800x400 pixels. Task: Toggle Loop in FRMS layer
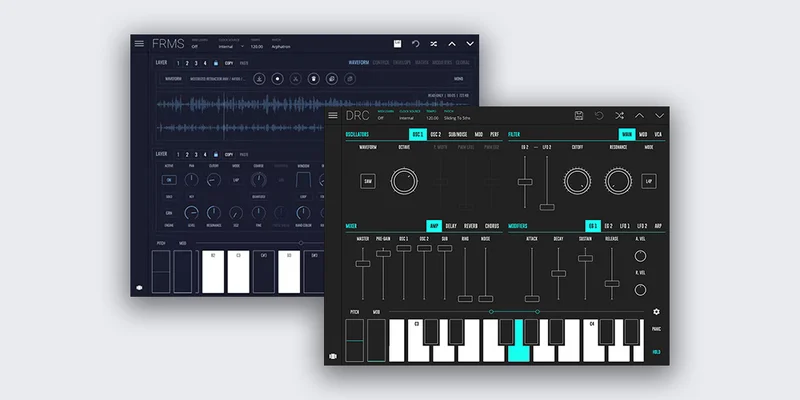point(303,196)
